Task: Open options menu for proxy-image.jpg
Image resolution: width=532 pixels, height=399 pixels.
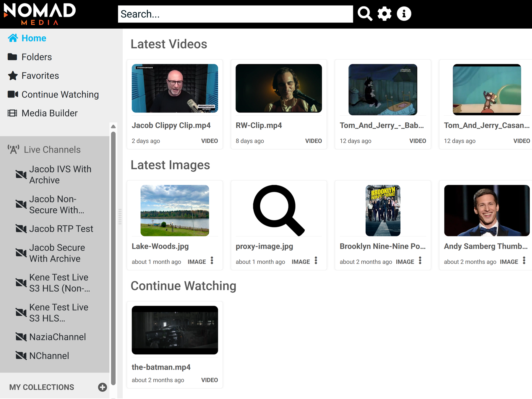Action: 316,261
